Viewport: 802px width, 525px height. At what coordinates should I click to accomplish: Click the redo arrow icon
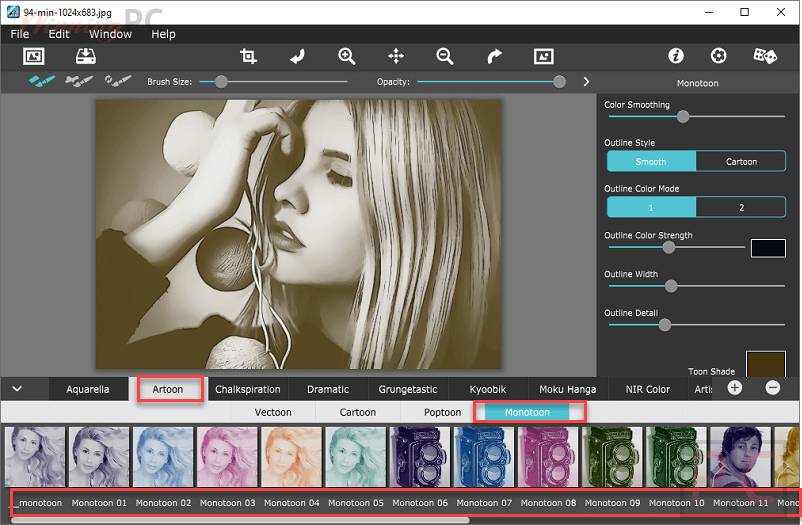(494, 56)
